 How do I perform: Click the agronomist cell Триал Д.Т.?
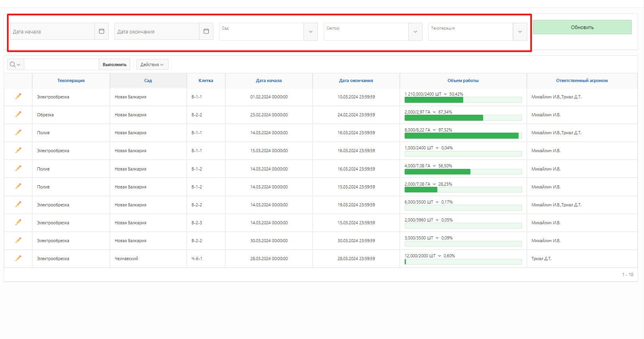coord(541,259)
